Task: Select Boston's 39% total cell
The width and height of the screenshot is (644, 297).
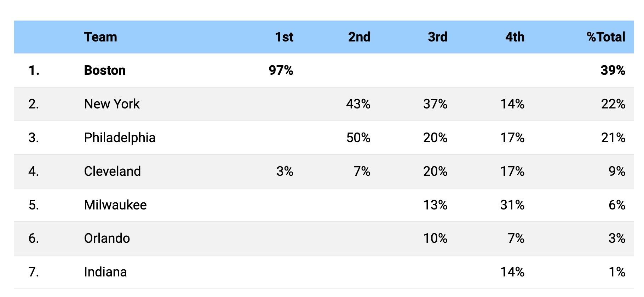Action: [613, 70]
